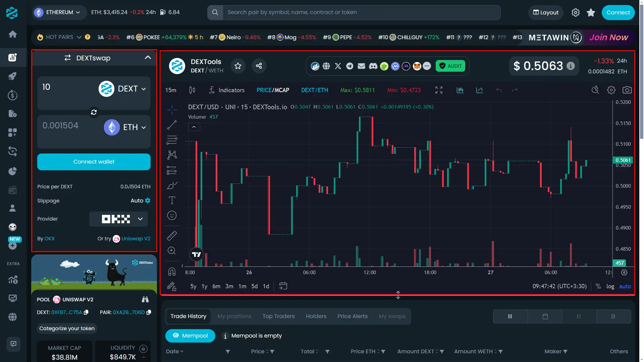The height and width of the screenshot is (362, 644).
Task: Open the wallet icon in sidebar
Action: coord(13,190)
